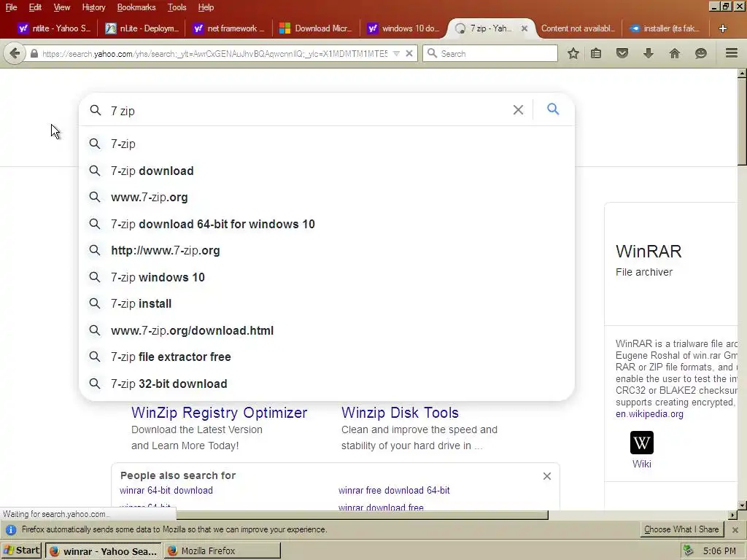
Task: Click the info icon in notification bar
Action: click(10, 529)
